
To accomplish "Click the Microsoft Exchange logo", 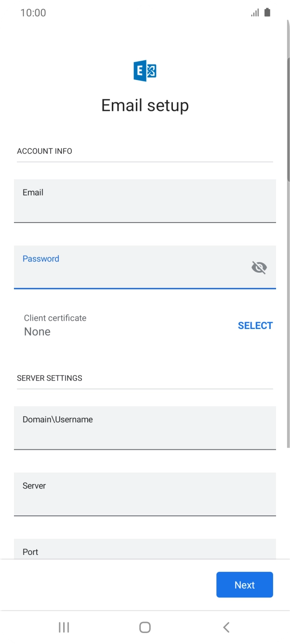I will (x=145, y=70).
